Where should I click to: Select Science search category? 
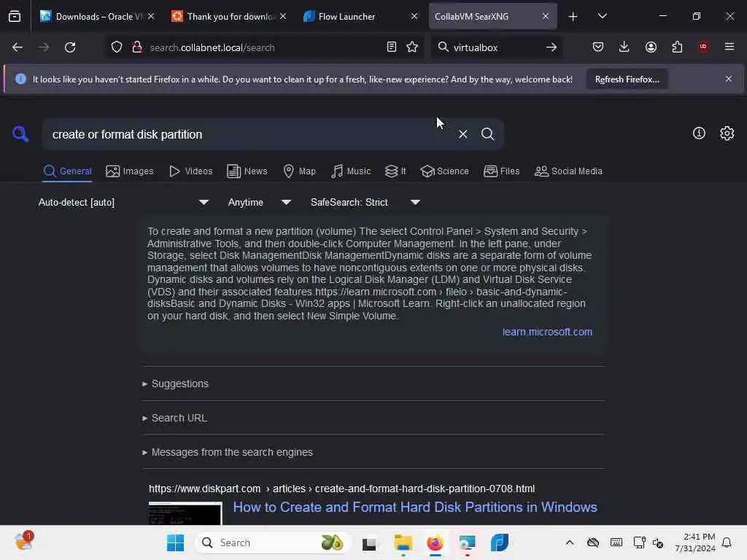[x=444, y=171]
